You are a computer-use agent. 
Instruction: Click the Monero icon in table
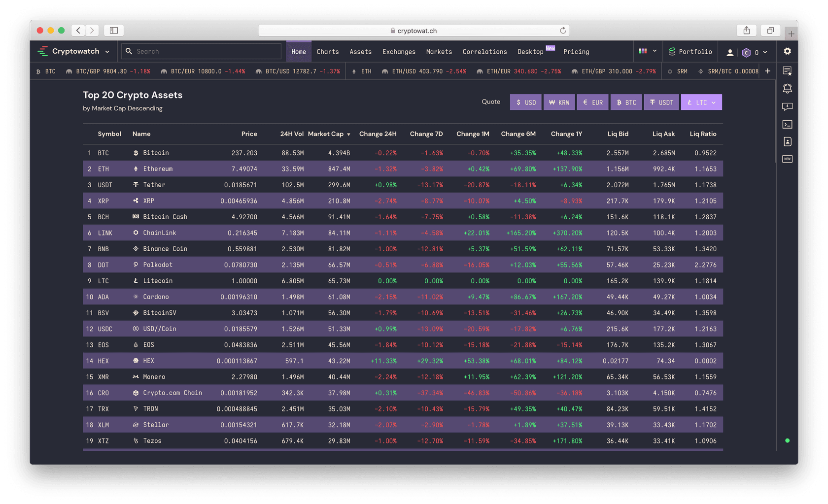(136, 377)
